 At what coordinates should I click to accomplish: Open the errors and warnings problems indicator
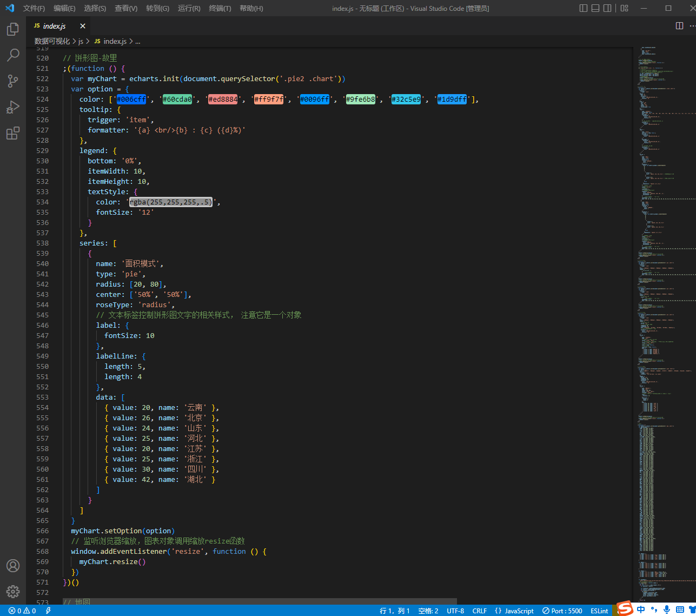(22, 611)
